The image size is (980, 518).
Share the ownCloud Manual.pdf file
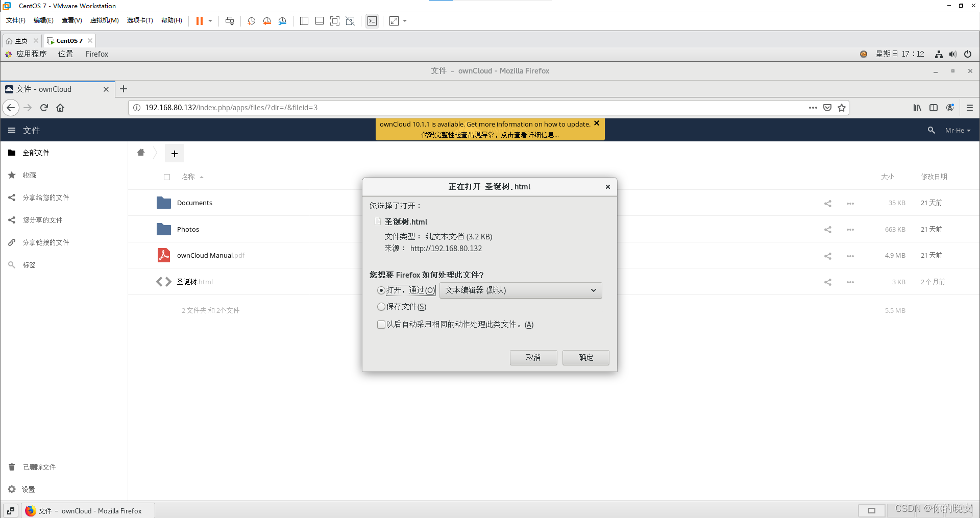pos(828,256)
